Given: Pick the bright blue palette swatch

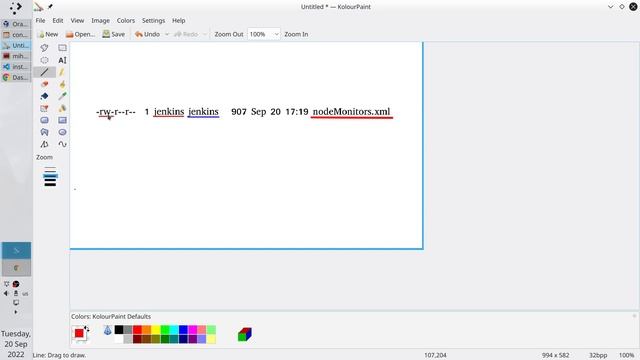Looking at the screenshot, I should coord(184,330).
